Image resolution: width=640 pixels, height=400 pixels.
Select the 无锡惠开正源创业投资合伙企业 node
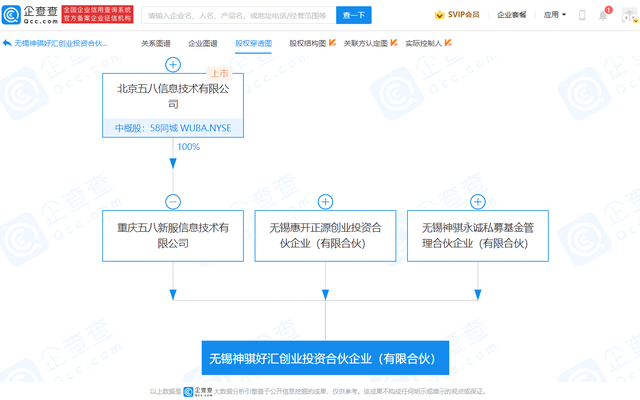point(325,236)
